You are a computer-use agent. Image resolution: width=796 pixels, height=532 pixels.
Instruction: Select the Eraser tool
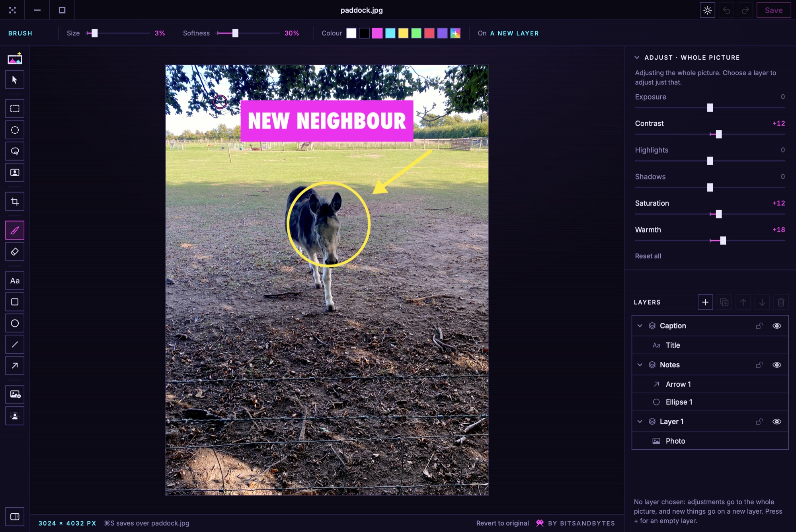click(x=15, y=251)
